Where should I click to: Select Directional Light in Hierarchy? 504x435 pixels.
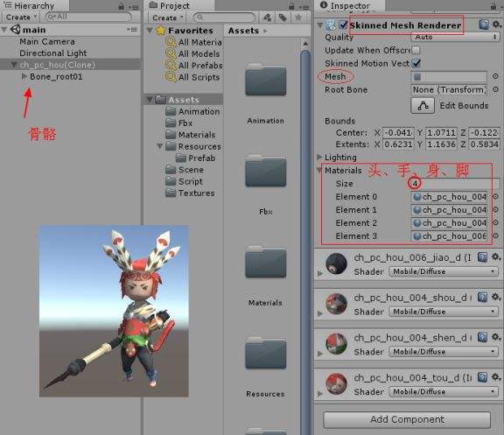pos(53,53)
